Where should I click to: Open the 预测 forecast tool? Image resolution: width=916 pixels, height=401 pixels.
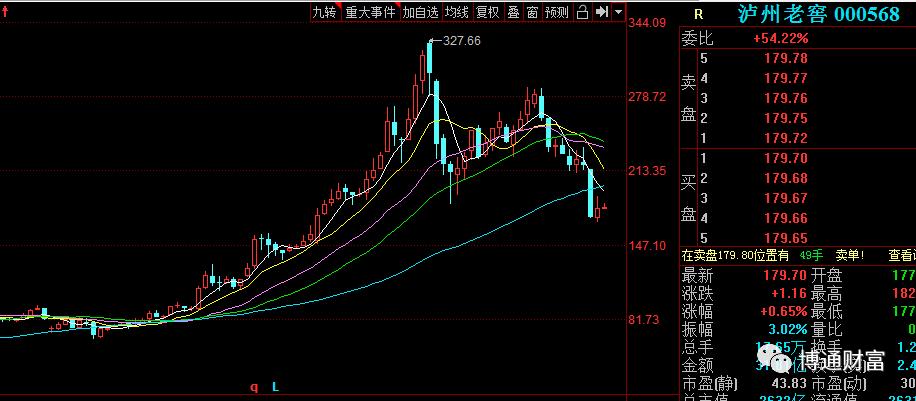(x=556, y=12)
